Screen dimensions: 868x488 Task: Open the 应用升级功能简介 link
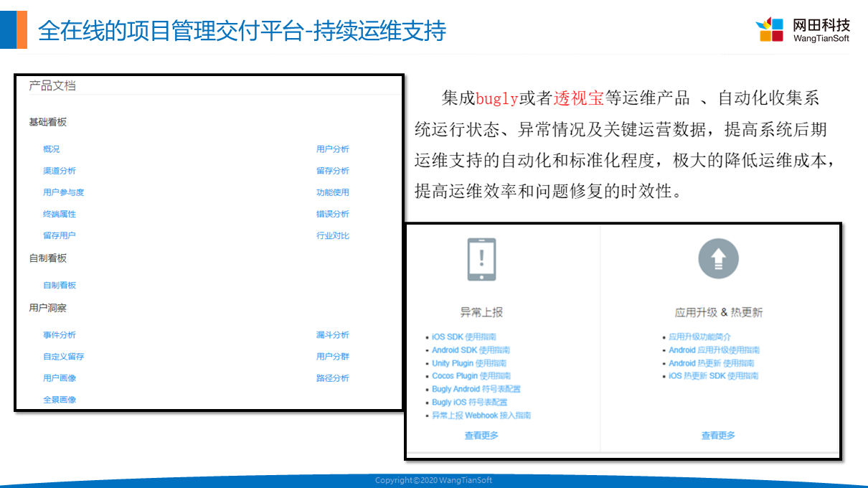[699, 337]
